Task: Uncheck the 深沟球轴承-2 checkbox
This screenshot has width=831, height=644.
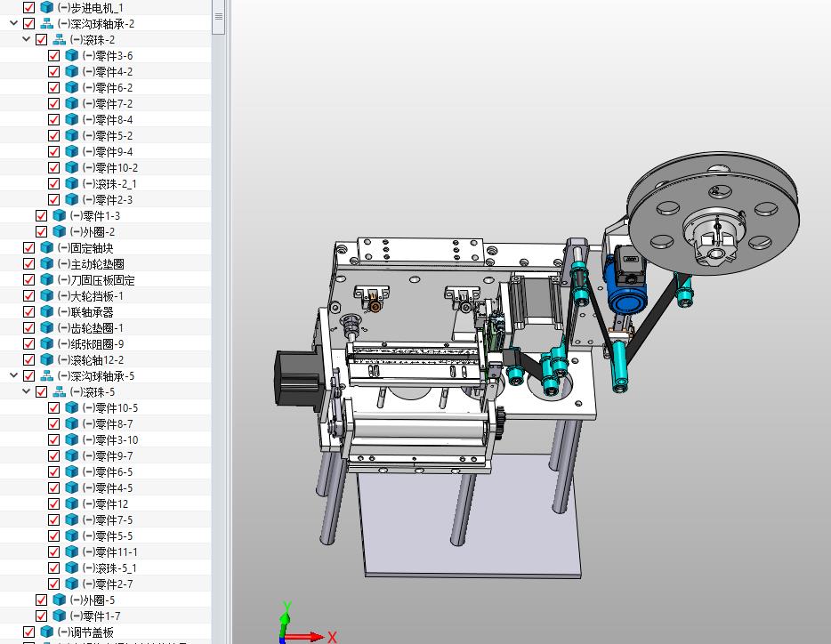Action: pyautogui.click(x=29, y=23)
